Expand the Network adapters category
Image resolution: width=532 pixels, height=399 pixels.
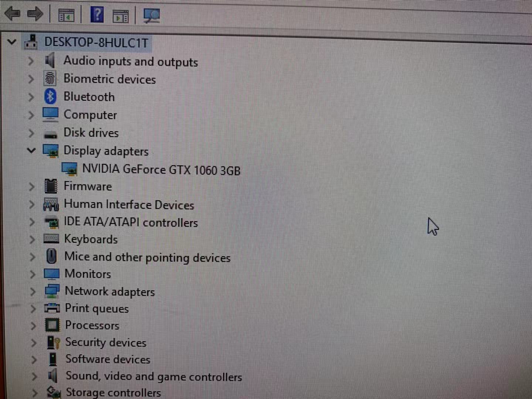(x=33, y=291)
